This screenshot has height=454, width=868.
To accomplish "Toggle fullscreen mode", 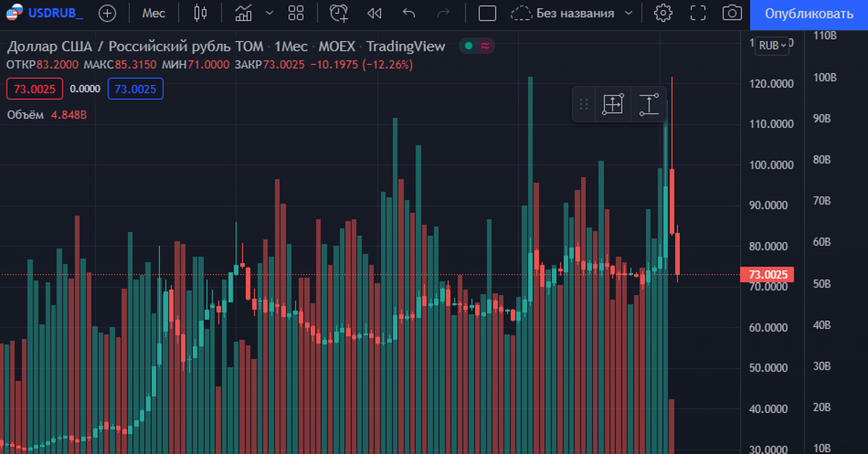I will (697, 13).
